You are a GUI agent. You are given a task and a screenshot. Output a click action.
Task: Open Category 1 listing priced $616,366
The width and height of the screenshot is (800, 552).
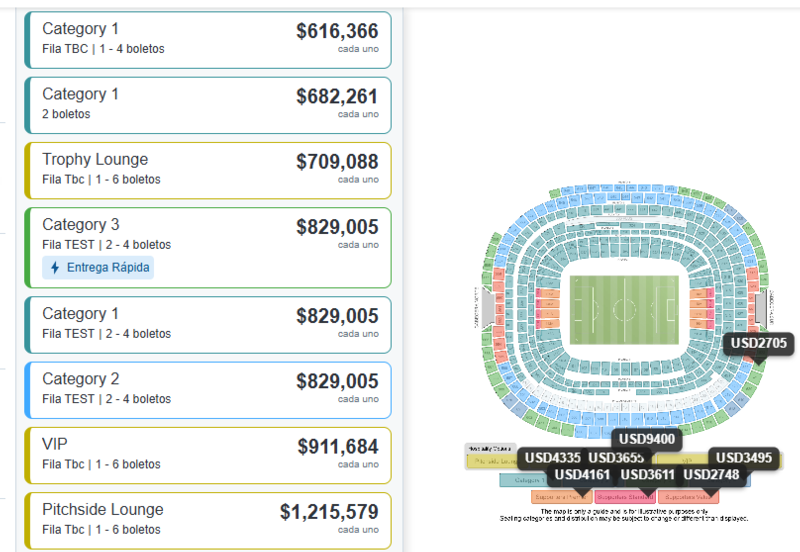coord(208,40)
